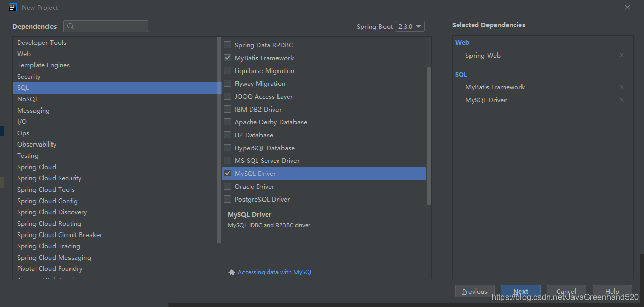
Task: Open the Spring Boot version dropdown
Action: point(410,26)
